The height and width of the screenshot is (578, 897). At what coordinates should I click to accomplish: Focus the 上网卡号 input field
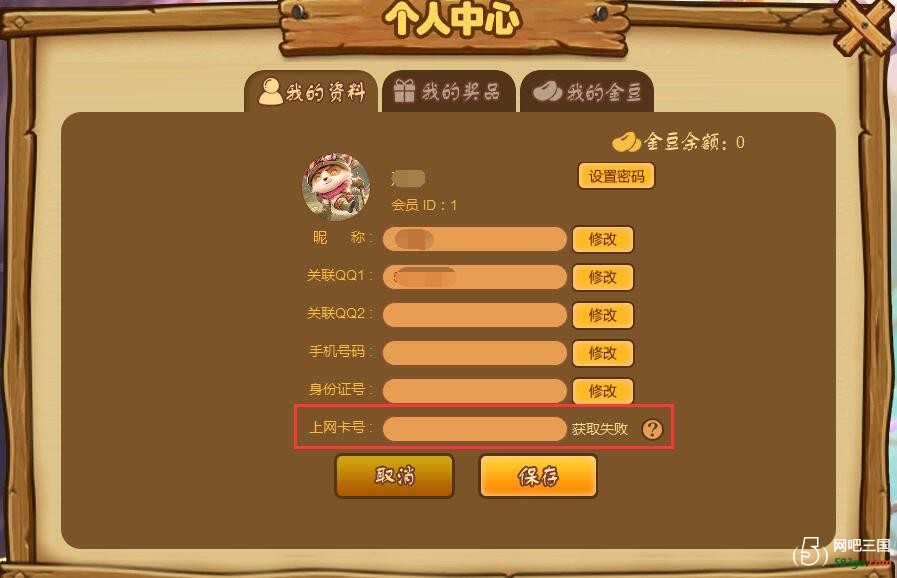(x=474, y=429)
